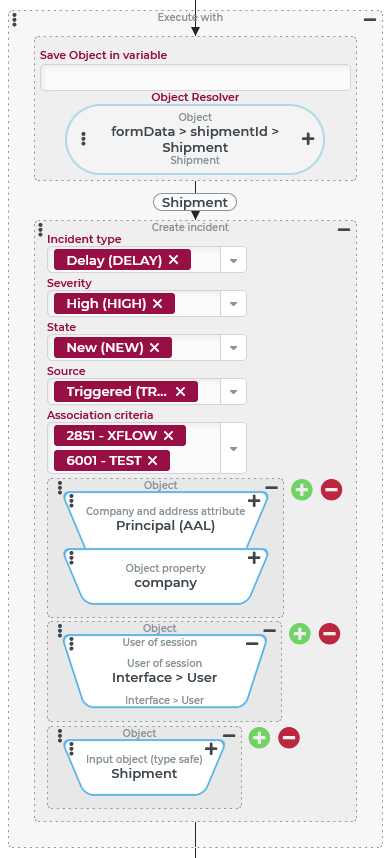Image resolution: width=391 pixels, height=858 pixels.
Task: Remove the 6001 - TEST association tag
Action: click(x=153, y=461)
